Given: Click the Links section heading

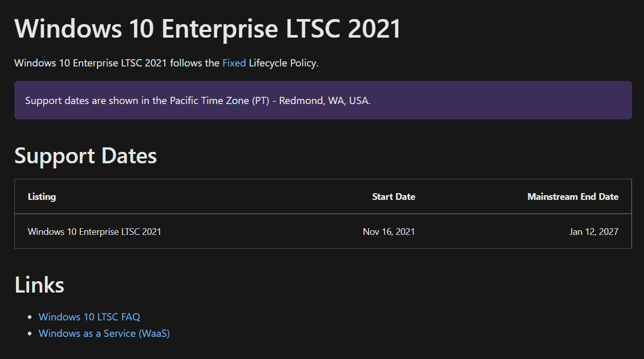Looking at the screenshot, I should [x=39, y=285].
